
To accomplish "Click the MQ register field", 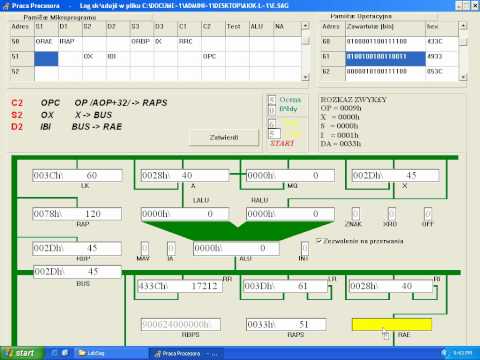I will pyautogui.click(x=290, y=175).
